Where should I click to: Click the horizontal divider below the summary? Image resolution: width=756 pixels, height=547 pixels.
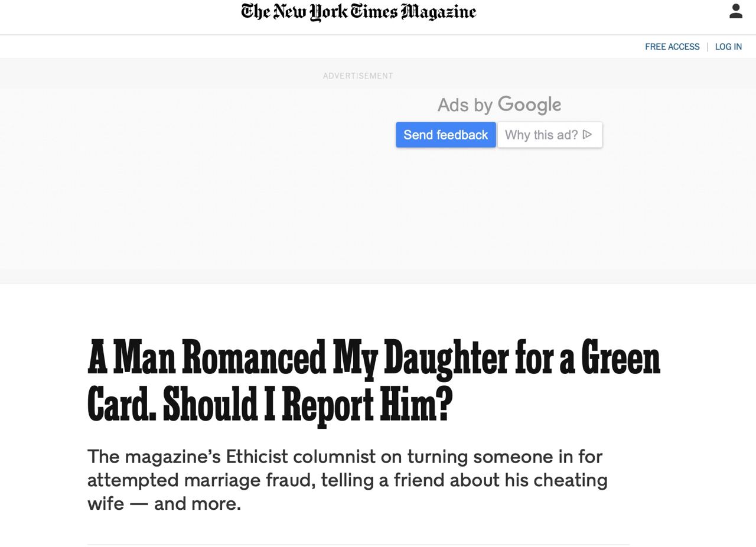click(359, 544)
